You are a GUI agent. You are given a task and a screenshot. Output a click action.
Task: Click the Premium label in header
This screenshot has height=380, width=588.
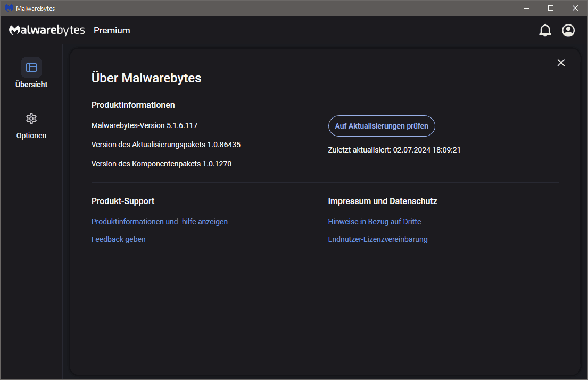click(112, 30)
